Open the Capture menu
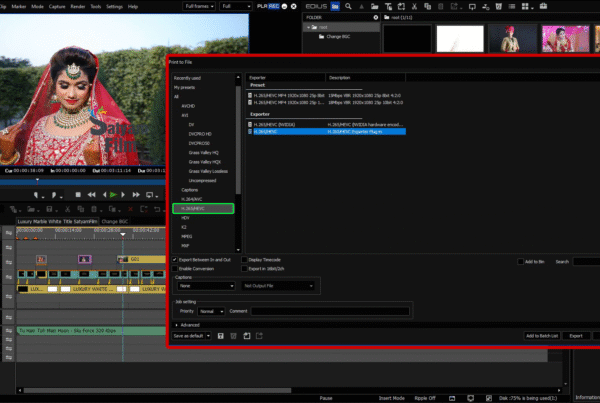This screenshot has width=600, height=403. (57, 7)
